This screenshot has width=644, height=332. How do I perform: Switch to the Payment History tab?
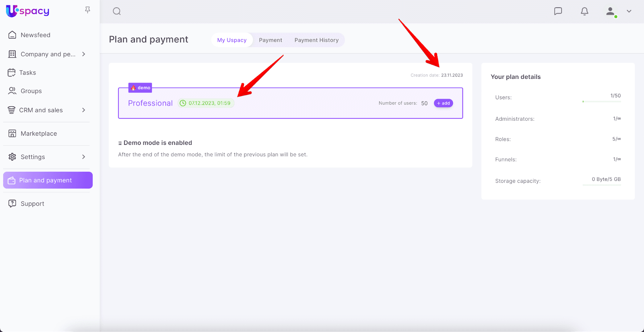(316, 40)
